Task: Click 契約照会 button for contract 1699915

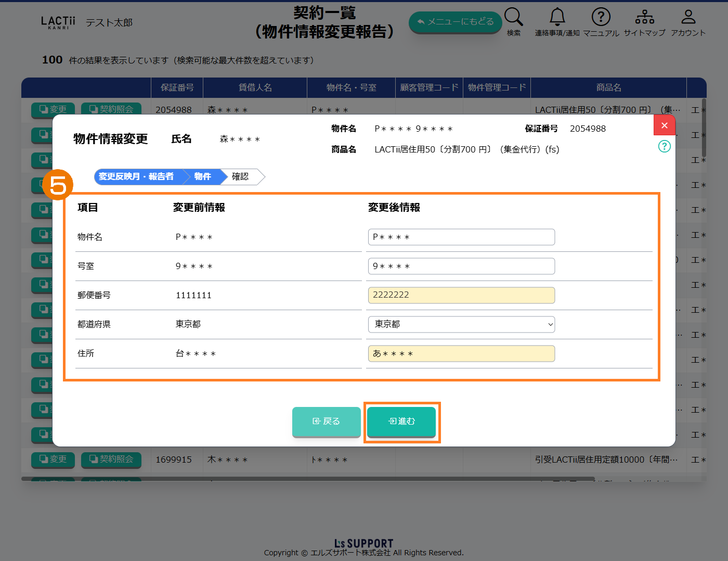Action: [x=111, y=460]
